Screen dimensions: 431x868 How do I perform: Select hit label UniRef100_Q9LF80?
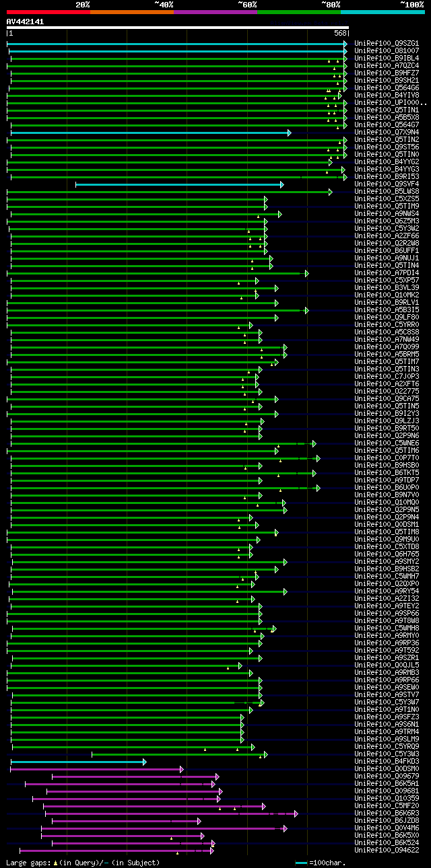coord(387,317)
